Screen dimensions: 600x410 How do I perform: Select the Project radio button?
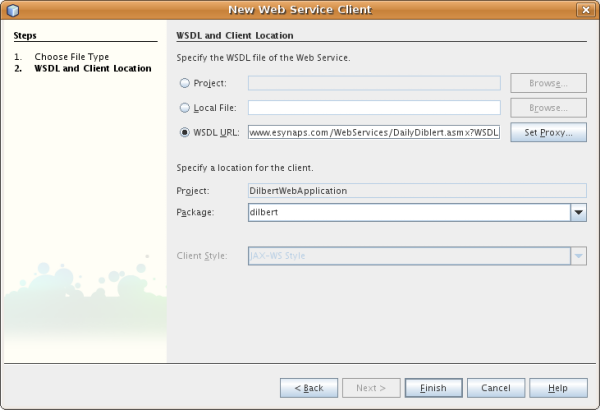point(184,83)
